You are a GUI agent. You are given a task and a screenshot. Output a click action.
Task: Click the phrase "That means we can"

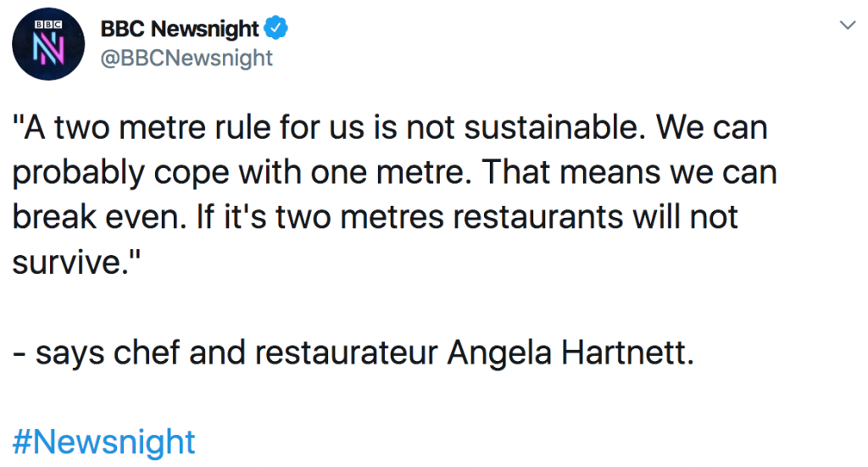coord(630,173)
